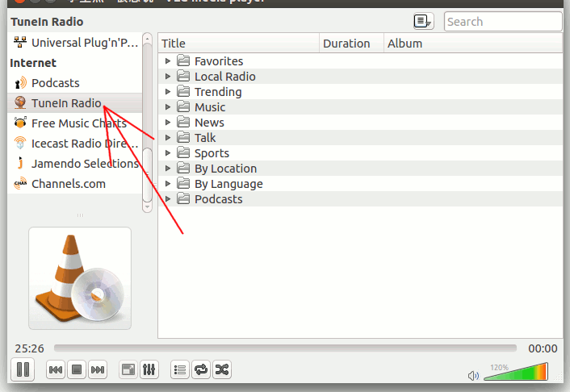Expand the News folder
This screenshot has height=392, width=570.
168,123
